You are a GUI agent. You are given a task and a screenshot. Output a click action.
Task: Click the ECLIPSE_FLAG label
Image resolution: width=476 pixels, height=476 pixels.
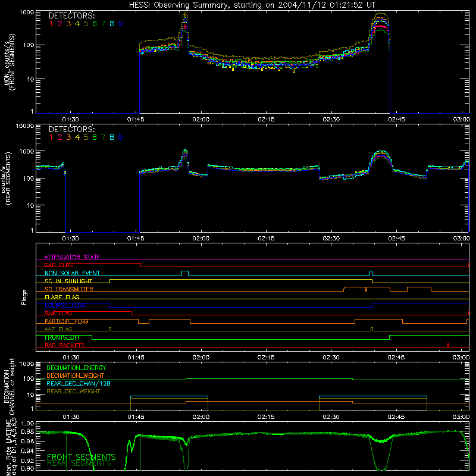65,305
